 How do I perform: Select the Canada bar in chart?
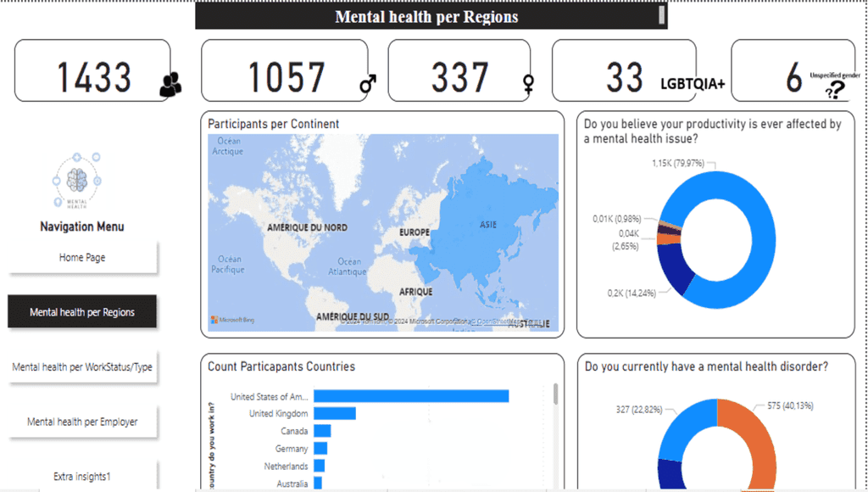click(x=322, y=431)
